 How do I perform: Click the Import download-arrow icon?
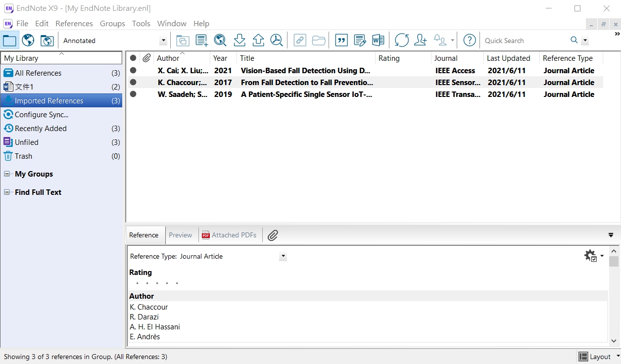pos(239,41)
